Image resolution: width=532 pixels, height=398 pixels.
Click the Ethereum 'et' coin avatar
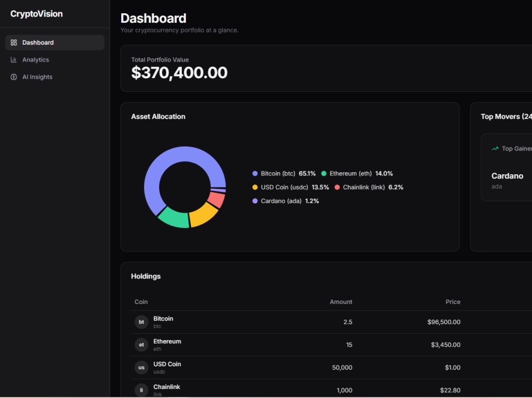pos(142,345)
